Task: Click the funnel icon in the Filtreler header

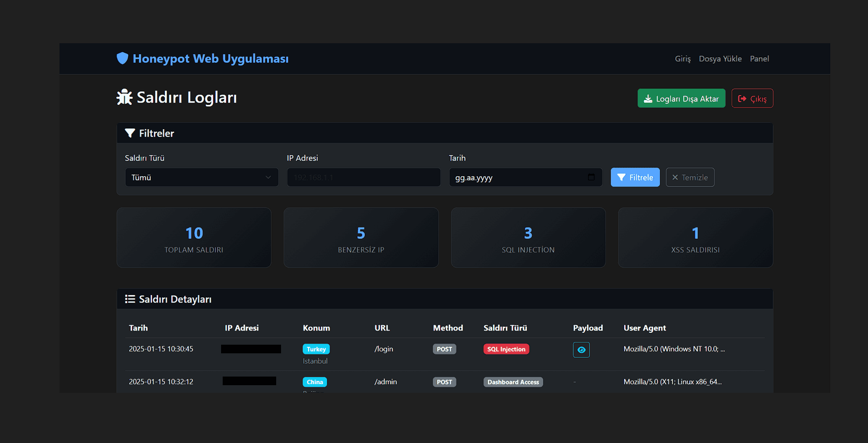Action: (x=130, y=133)
